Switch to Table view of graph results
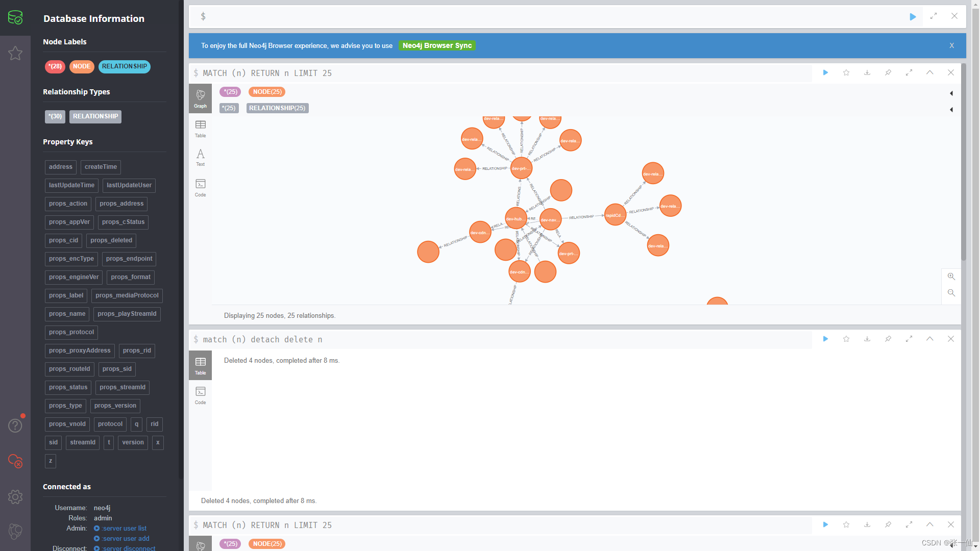The width and height of the screenshot is (980, 551). 200,127
